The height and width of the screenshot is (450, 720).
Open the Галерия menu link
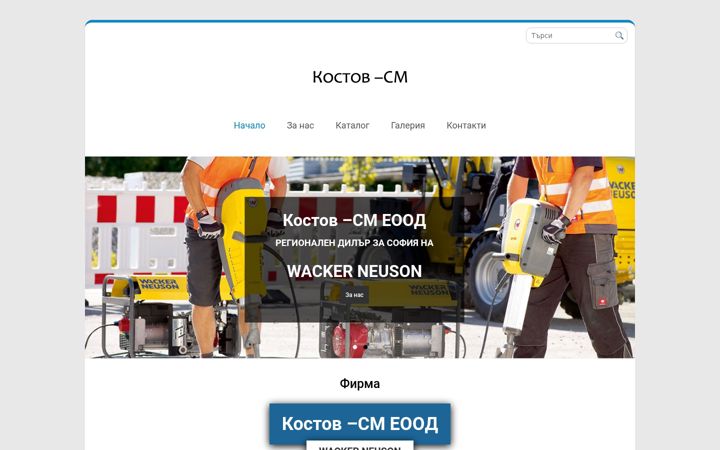[x=408, y=125]
